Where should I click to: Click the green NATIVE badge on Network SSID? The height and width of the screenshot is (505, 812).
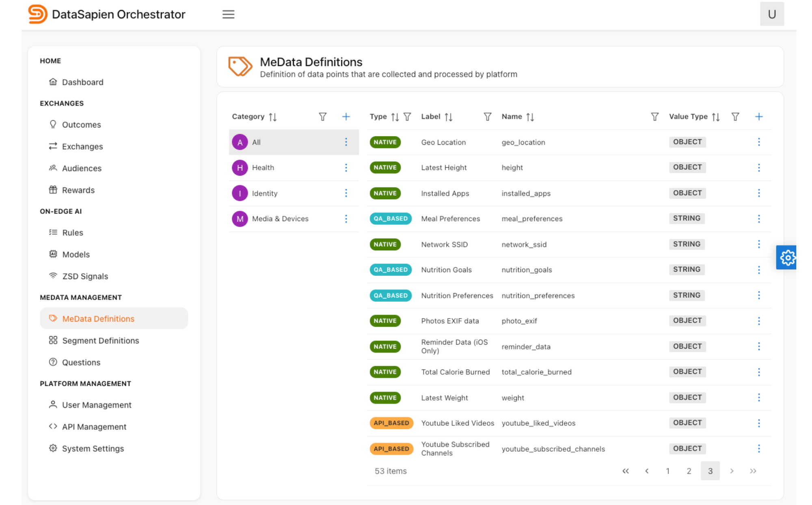click(385, 244)
